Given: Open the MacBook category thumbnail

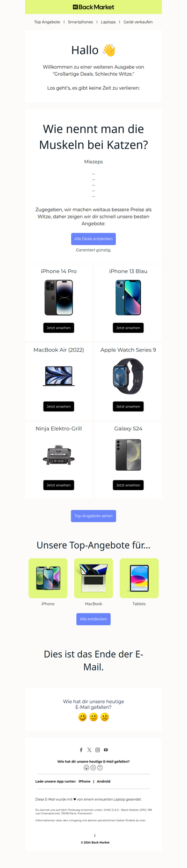Looking at the screenshot, I should 93,578.
